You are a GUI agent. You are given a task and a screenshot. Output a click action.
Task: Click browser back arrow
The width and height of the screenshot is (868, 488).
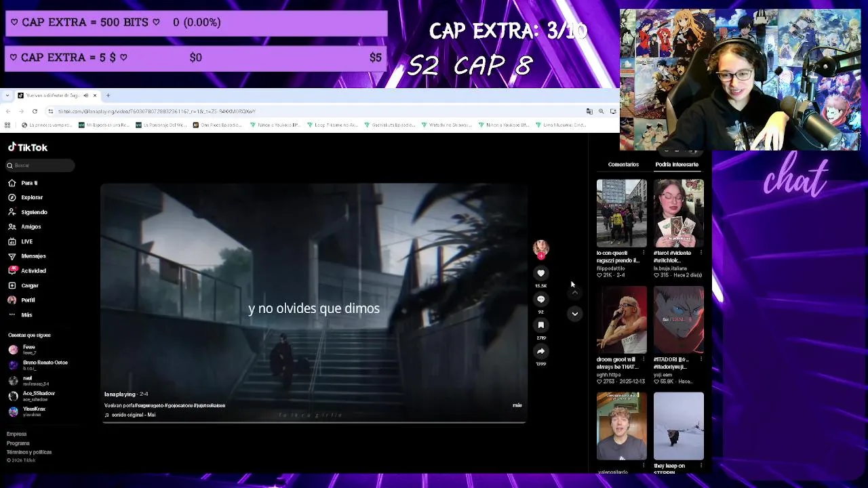coord(8,111)
